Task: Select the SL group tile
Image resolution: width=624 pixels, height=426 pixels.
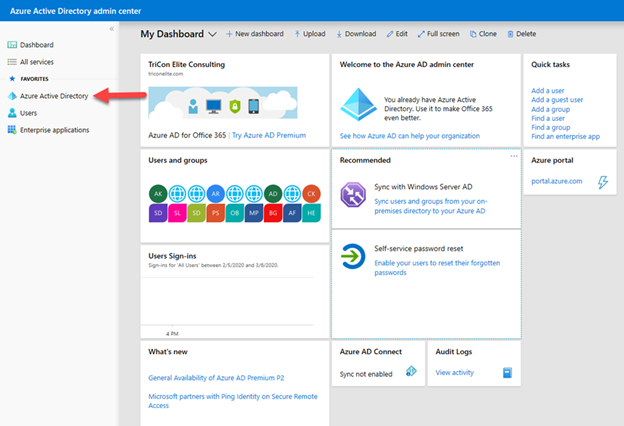Action: click(x=177, y=213)
